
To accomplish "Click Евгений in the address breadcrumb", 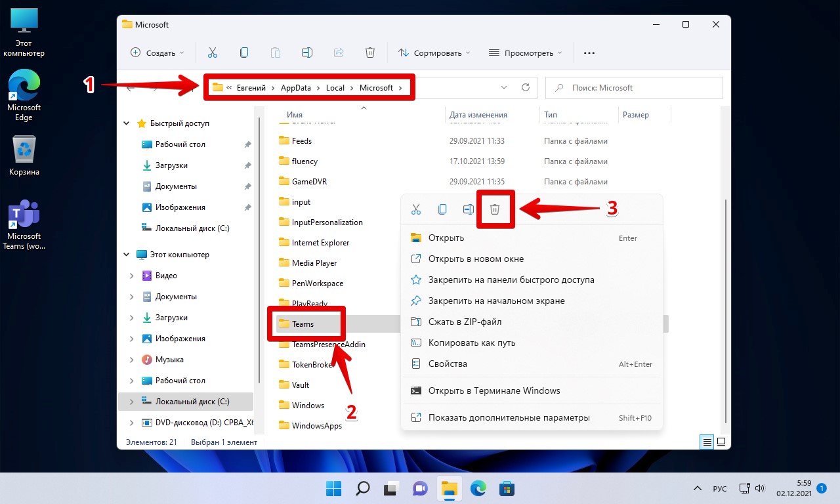I will coord(251,87).
